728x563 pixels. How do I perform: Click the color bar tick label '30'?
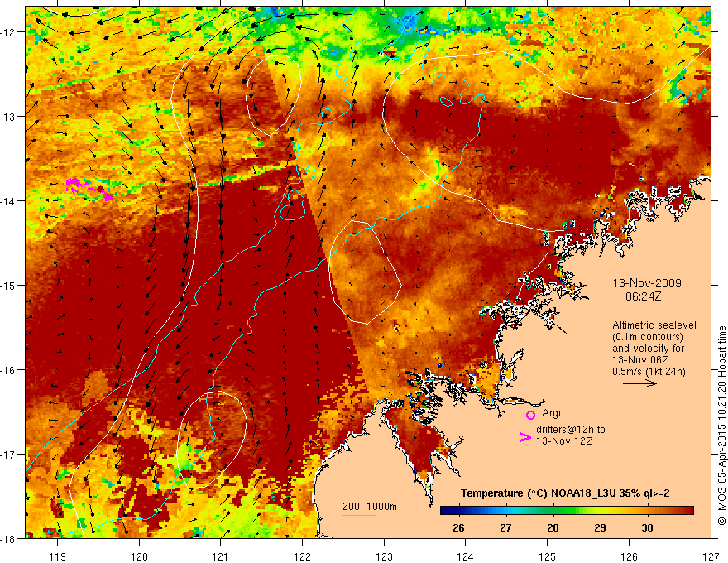647,527
